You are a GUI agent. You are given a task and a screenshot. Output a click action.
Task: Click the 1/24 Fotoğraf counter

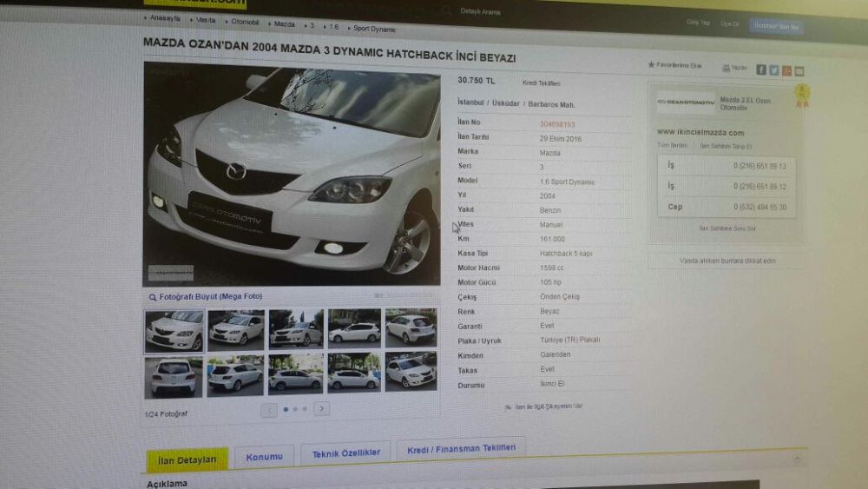[166, 414]
